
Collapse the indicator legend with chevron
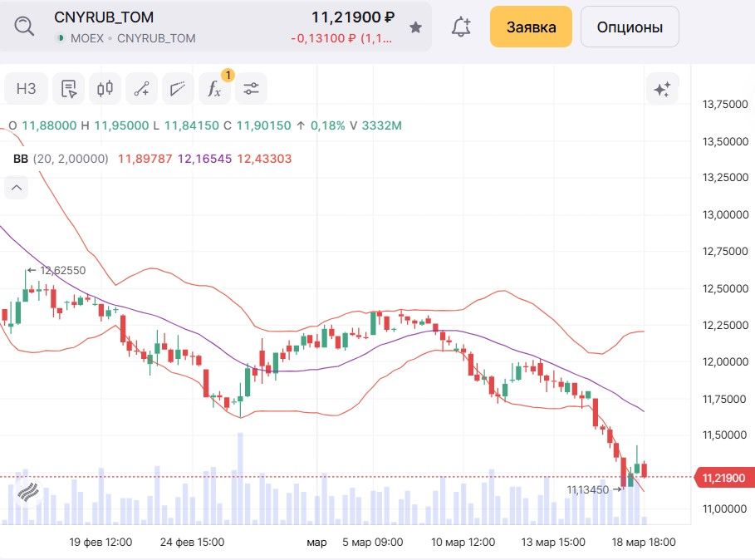[17, 188]
